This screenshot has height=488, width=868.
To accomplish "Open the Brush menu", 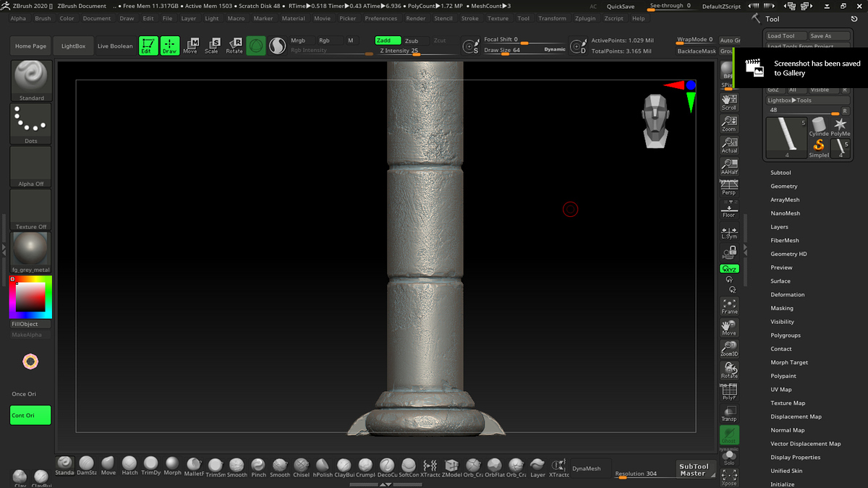I will point(43,19).
